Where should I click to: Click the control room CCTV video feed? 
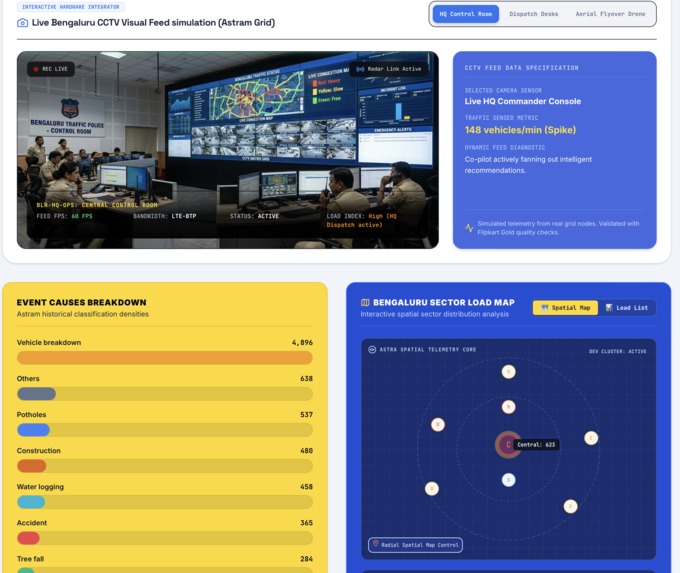[x=228, y=150]
